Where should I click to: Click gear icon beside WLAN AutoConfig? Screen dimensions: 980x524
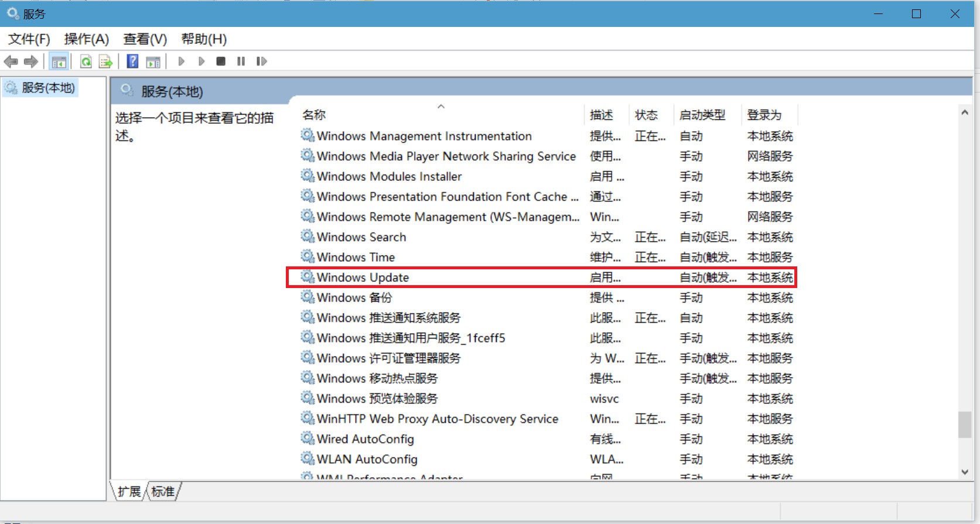click(x=308, y=458)
